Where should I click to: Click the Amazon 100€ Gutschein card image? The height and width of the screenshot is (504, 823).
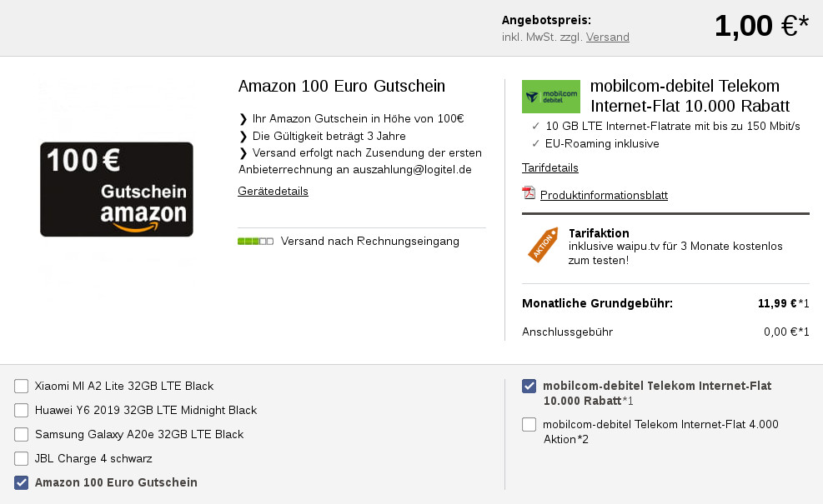(116, 189)
